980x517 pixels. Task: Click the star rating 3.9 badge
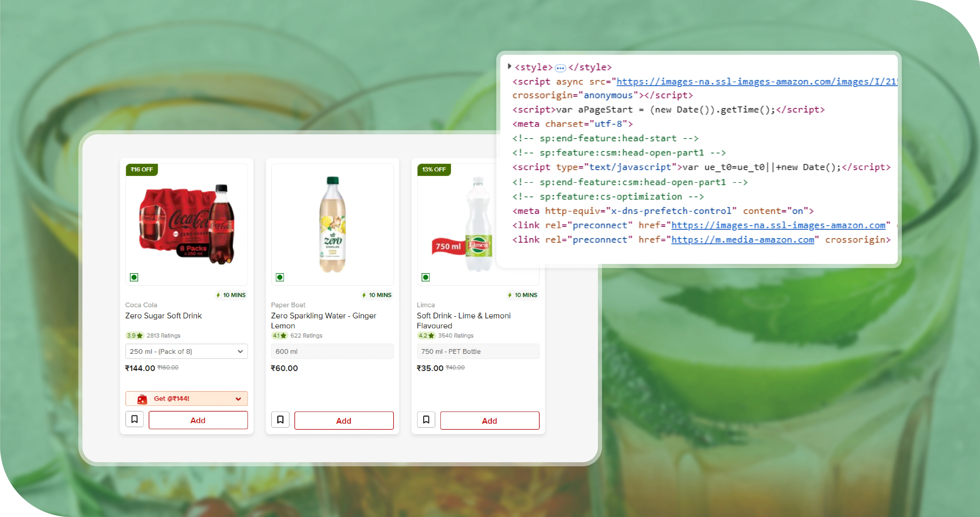click(x=135, y=336)
